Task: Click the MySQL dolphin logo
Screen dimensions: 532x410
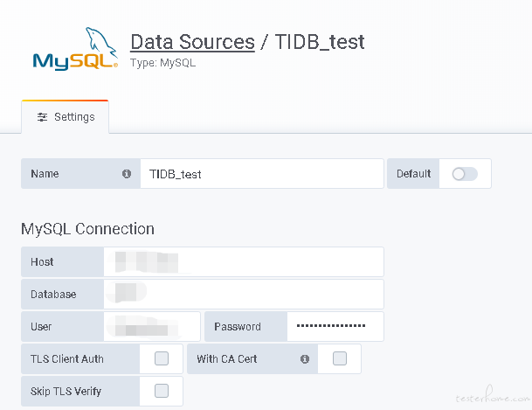Action: point(75,49)
